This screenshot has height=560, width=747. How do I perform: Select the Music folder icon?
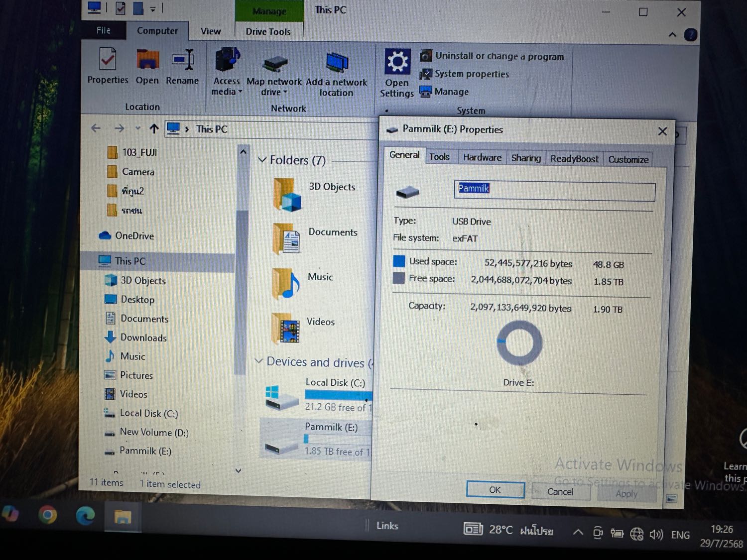coord(286,283)
